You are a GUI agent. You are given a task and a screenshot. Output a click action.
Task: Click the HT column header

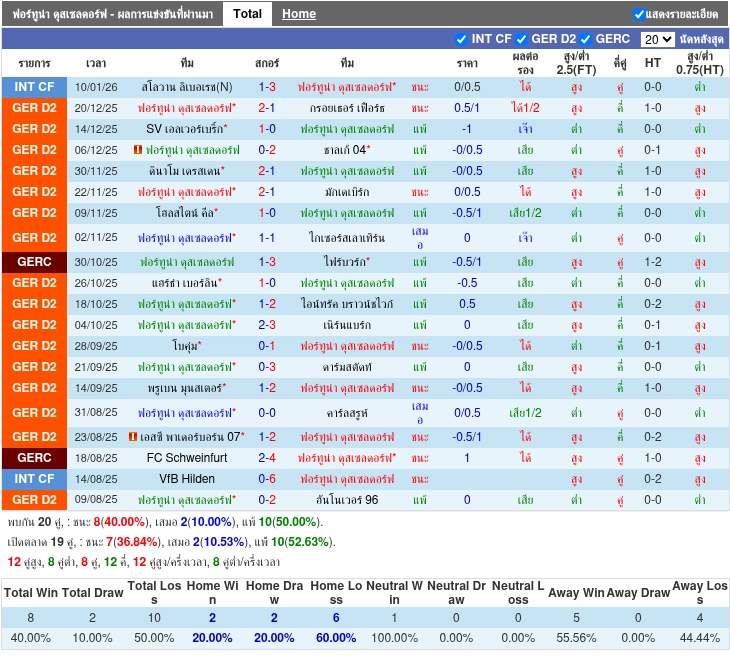652,63
